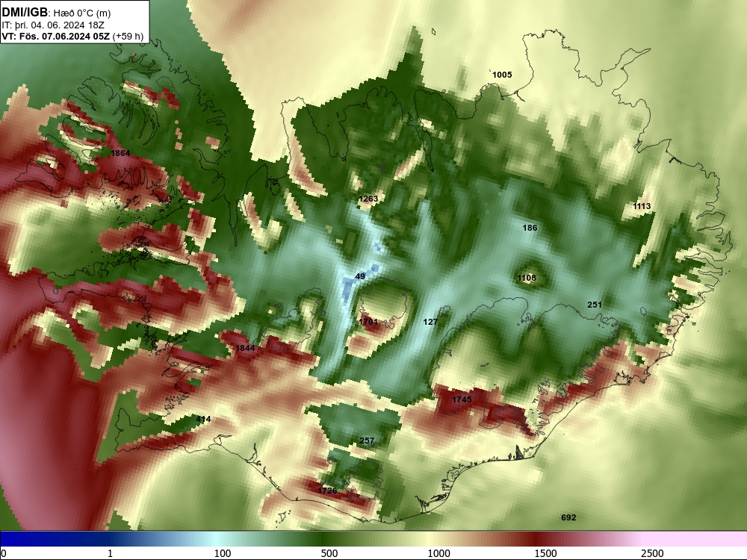Image resolution: width=747 pixels, height=560 pixels.
Task: Click the 500 tick on the color scale
Action: 329,553
